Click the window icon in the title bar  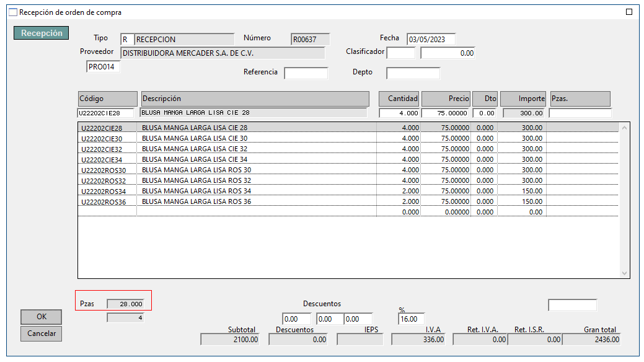pos(13,12)
